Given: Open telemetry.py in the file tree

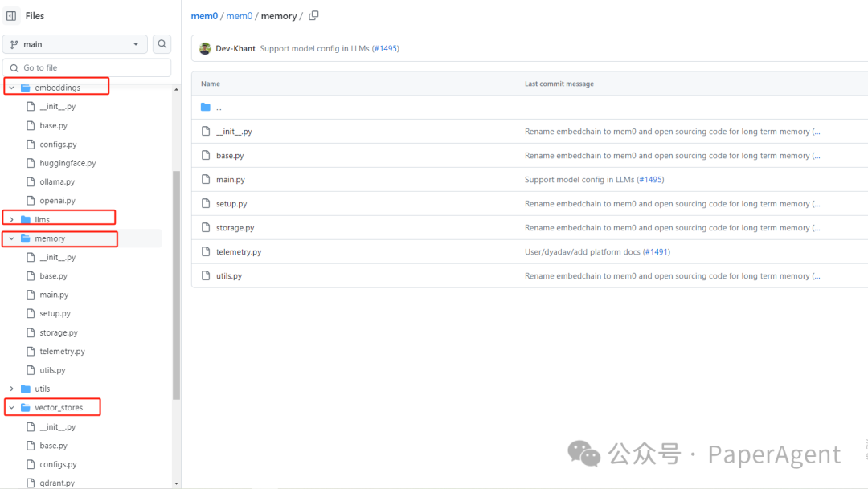Looking at the screenshot, I should tap(62, 351).
